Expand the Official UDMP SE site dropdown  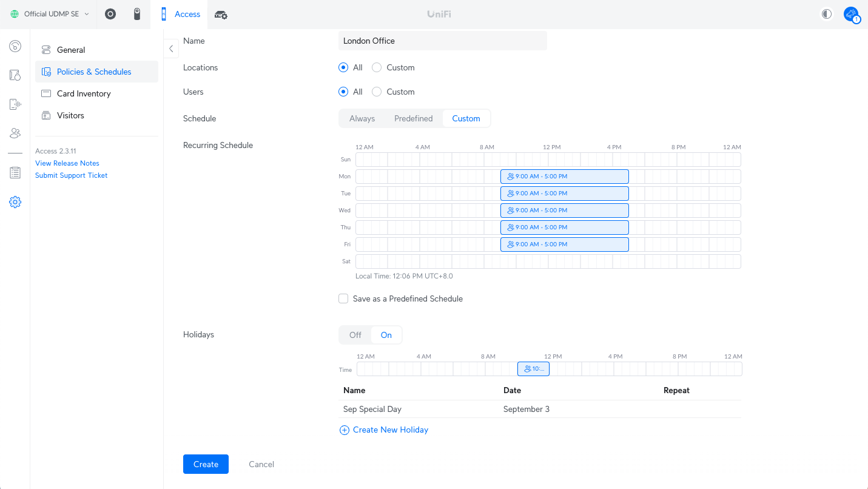pos(50,14)
